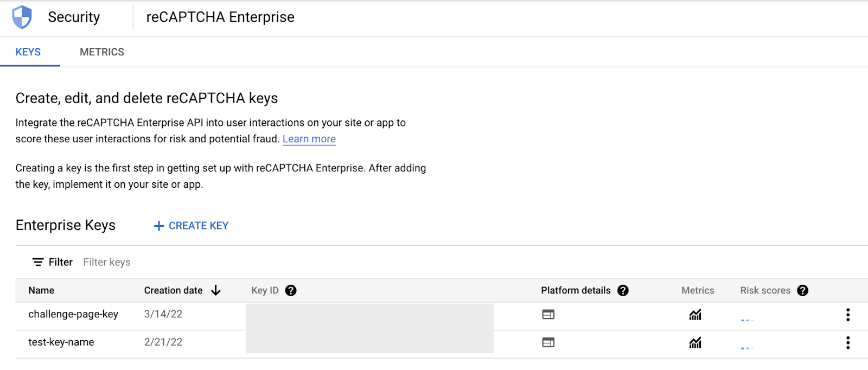This screenshot has width=868, height=370.
Task: Click the Filter list icon
Action: click(38, 263)
